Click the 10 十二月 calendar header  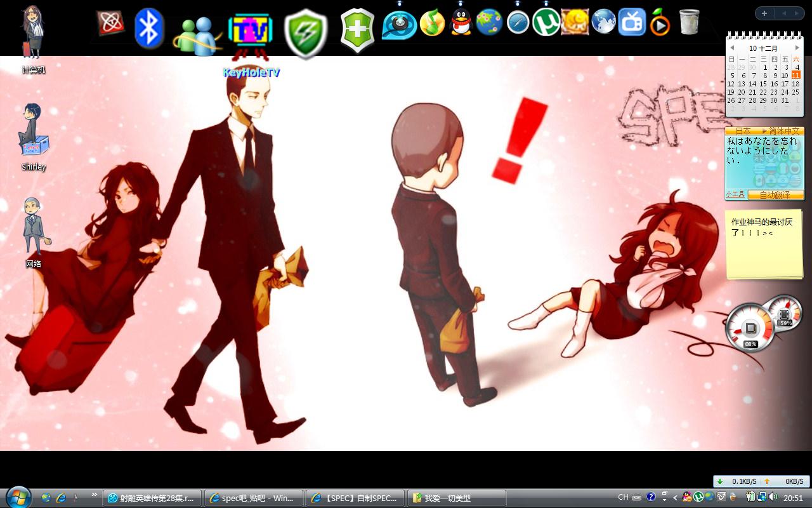click(763, 48)
